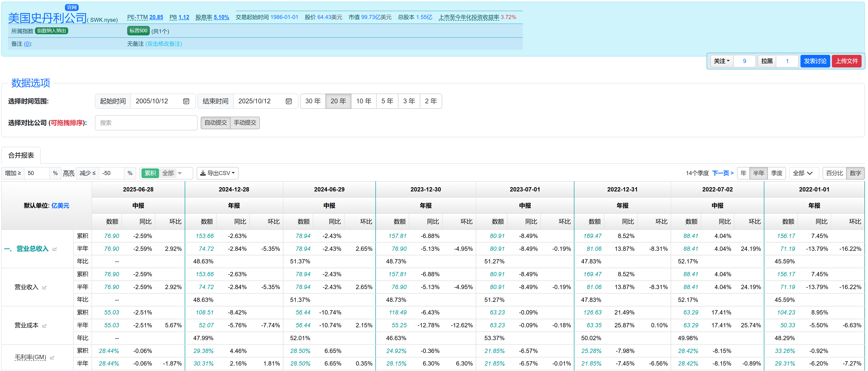Choose the 10 年 time range

(x=364, y=101)
